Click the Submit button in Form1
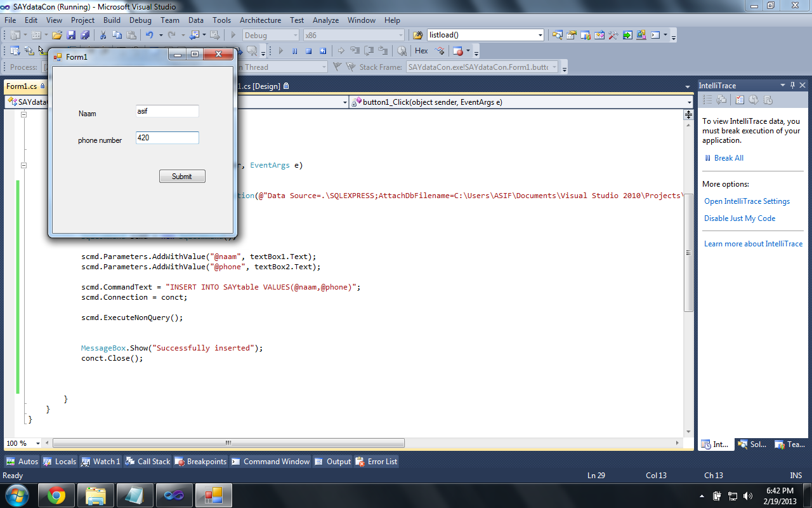 pos(182,177)
